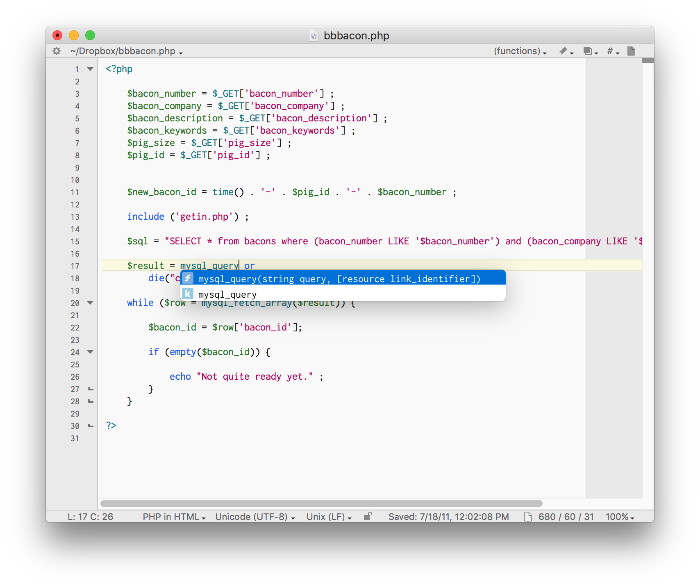Choose the plain mysql_query keyword completion

coord(343,294)
